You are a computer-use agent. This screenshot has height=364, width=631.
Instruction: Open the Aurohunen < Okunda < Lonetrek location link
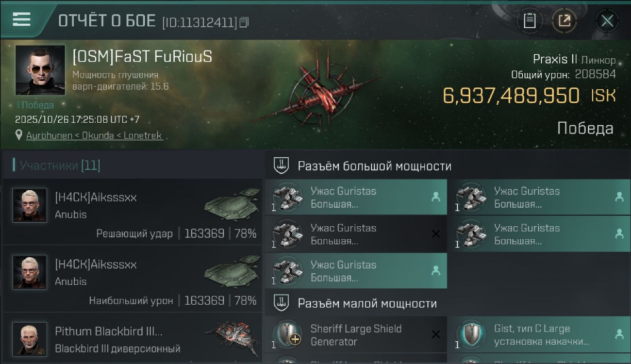[x=94, y=136]
